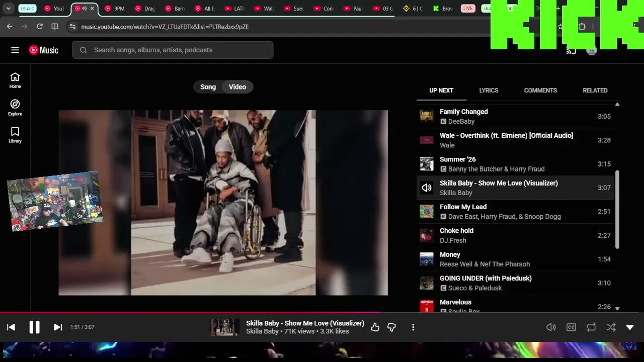Click the queue scrollbar thumb
The height and width of the screenshot is (362, 644).
(617, 209)
